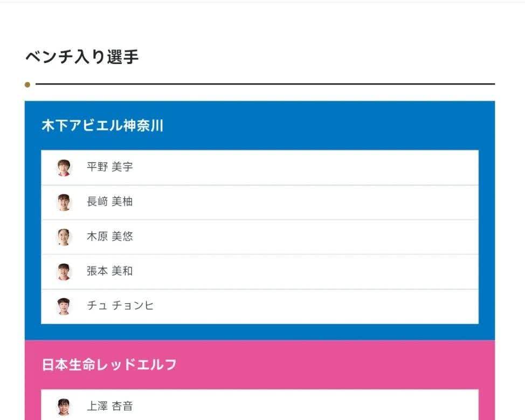
Task: Open player name 木原 美悠
Action: coord(110,236)
